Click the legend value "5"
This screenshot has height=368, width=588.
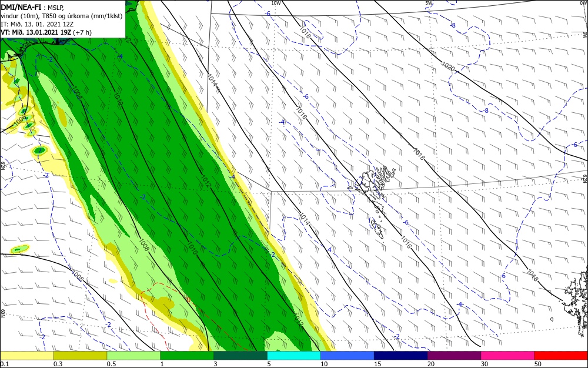(269, 364)
